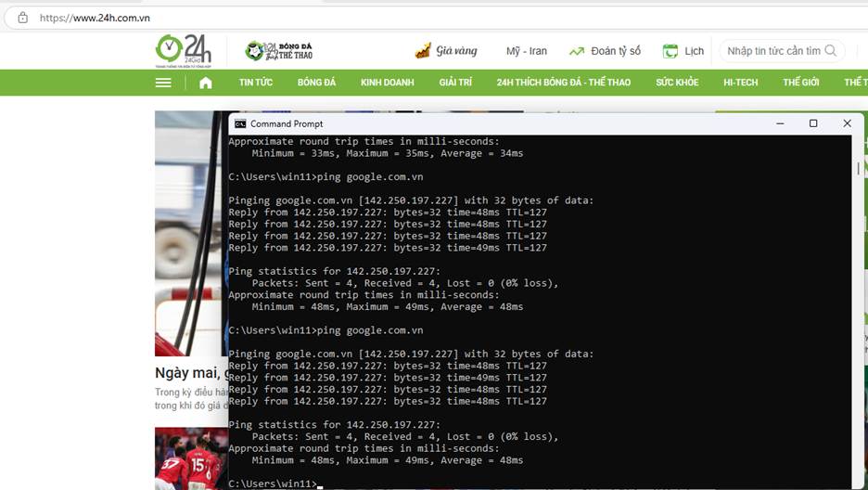
Task: Open the KINH DOANH section
Action: pyautogui.click(x=387, y=83)
